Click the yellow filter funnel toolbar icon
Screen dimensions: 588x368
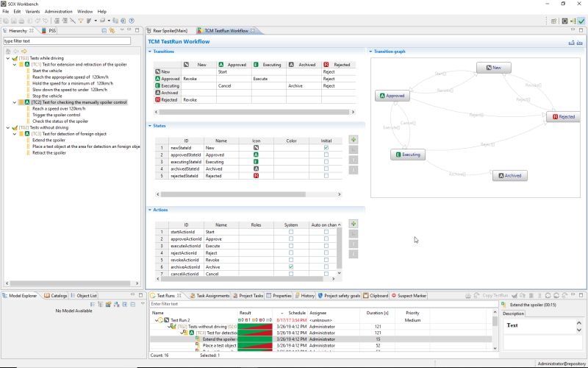click(81, 21)
